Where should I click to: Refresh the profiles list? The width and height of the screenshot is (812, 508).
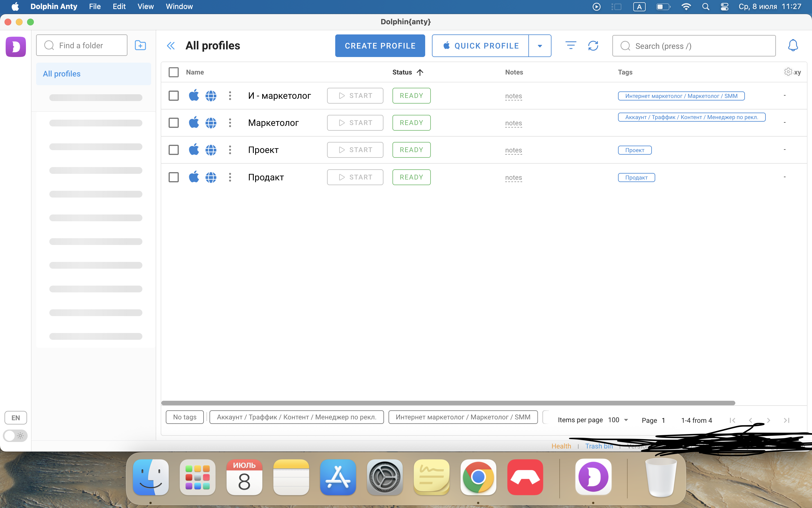point(593,46)
